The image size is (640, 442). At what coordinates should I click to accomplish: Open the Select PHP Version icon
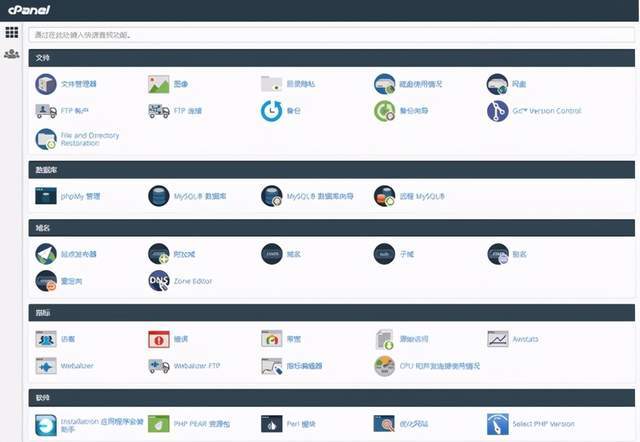coord(498,424)
